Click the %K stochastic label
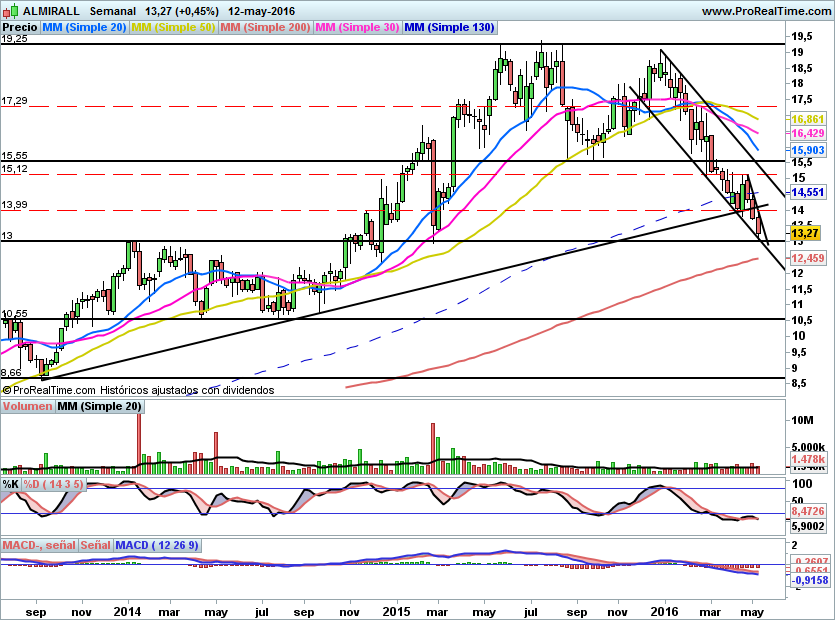 [x=11, y=484]
